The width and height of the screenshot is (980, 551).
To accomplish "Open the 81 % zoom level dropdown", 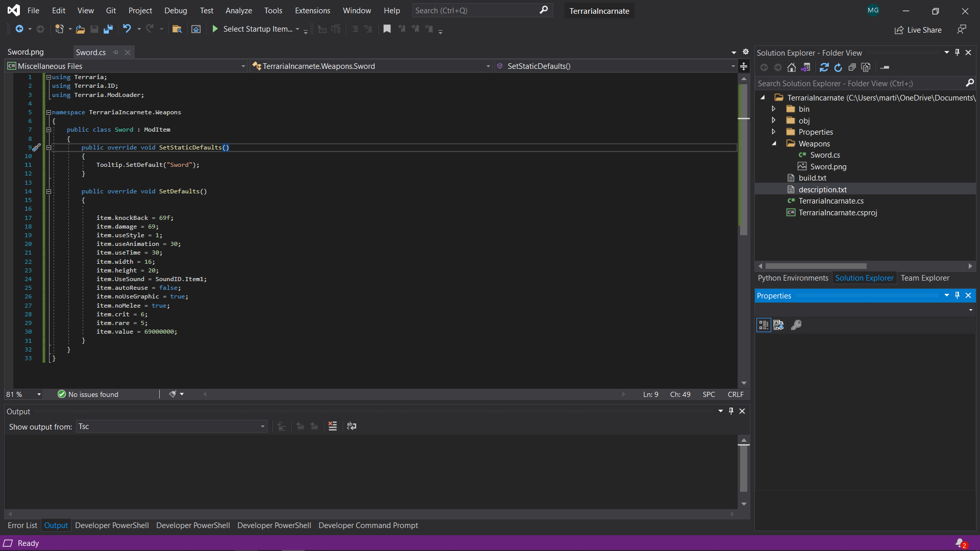I will pyautogui.click(x=39, y=394).
